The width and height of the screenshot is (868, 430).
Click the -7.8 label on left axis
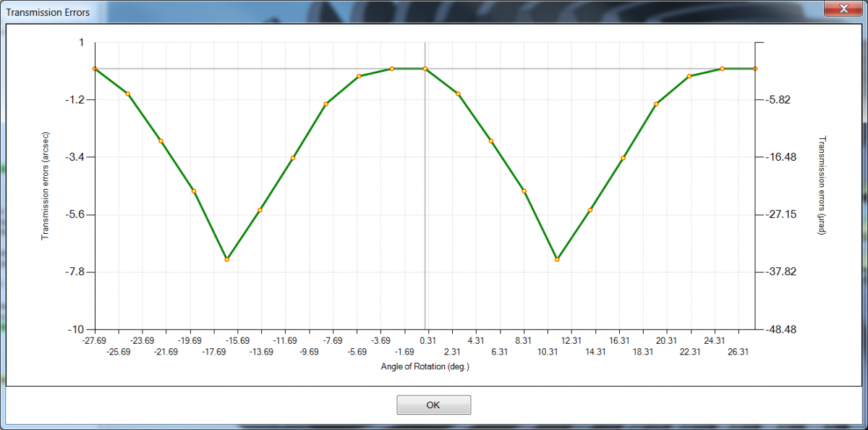tap(74, 272)
